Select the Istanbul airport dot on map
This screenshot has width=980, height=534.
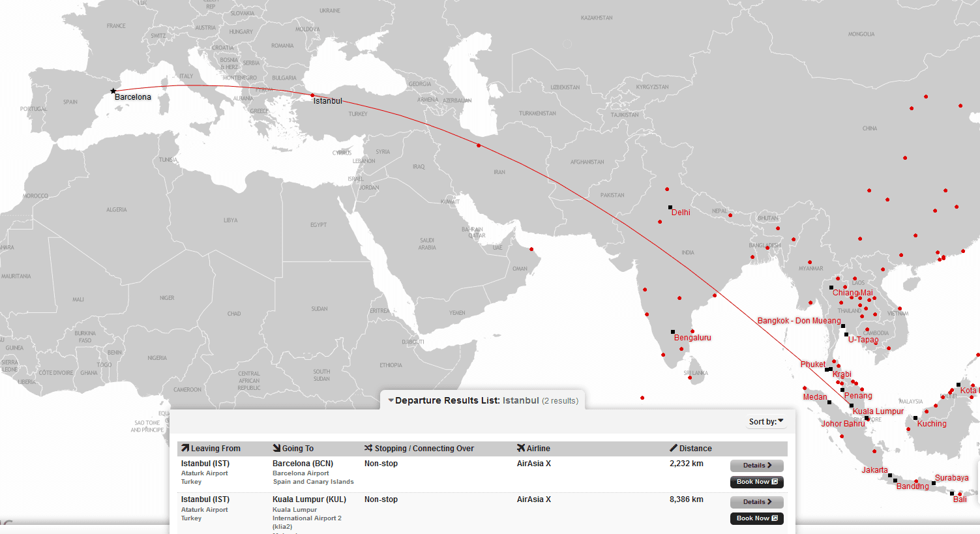pos(312,95)
